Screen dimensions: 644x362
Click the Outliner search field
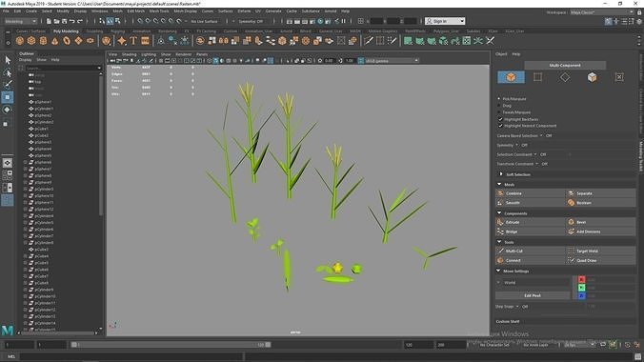click(x=63, y=69)
